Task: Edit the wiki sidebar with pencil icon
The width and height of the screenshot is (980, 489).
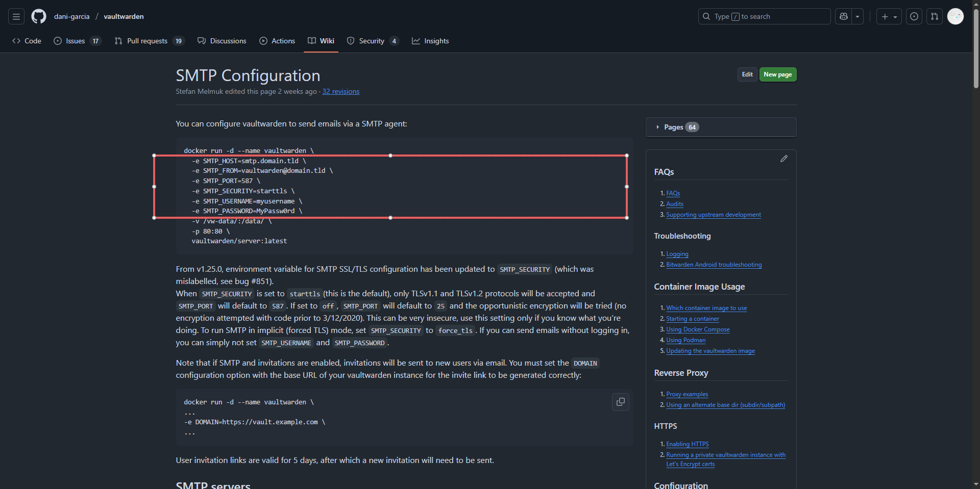Action: 783,159
